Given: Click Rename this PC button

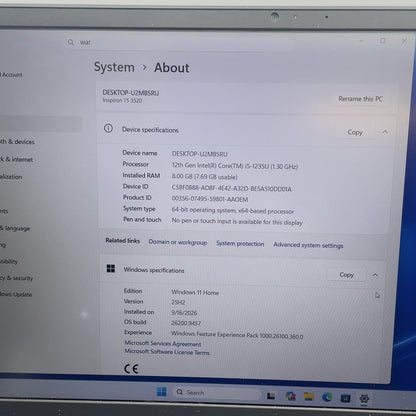Looking at the screenshot, I should point(360,99).
